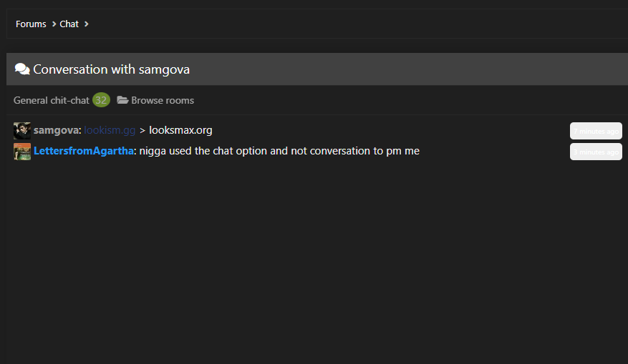Click the Conversation with samgova heading
Screen dimensions: 628x364
111,69
